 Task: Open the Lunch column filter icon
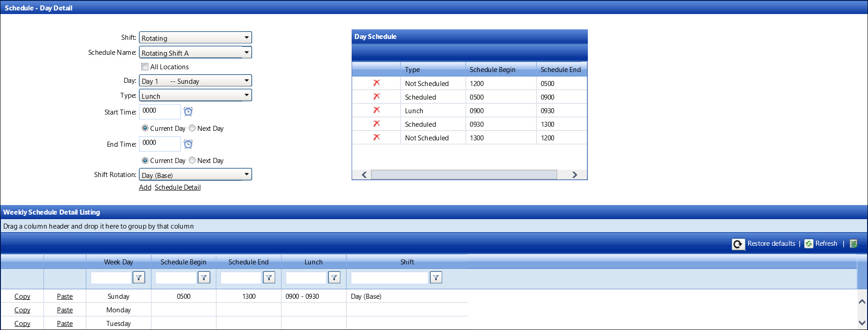[334, 277]
